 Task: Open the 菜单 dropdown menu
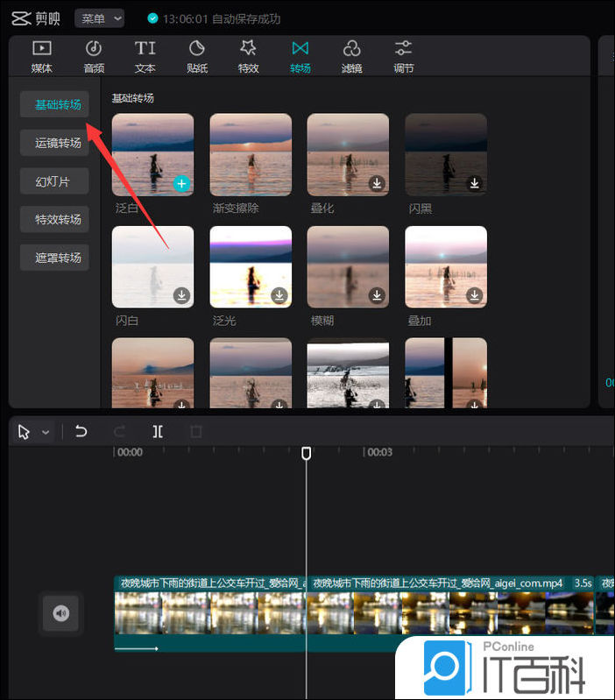point(99,18)
